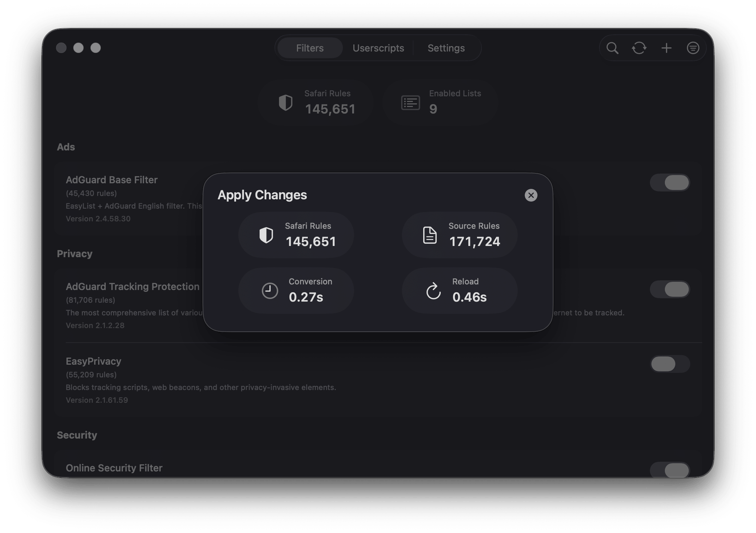The height and width of the screenshot is (533, 756).
Task: Switch to the Filters tab
Action: [x=310, y=48]
